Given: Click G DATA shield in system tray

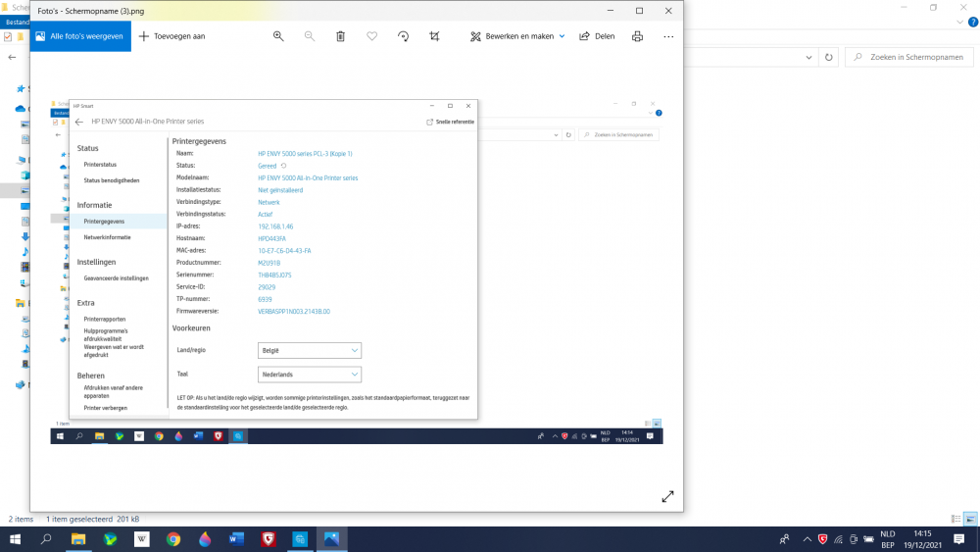Looking at the screenshot, I should point(822,539).
